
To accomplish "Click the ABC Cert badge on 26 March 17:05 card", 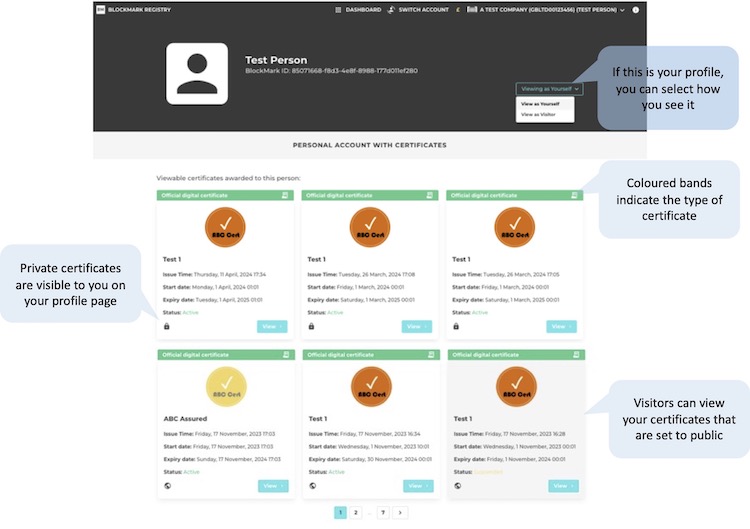I will click(x=515, y=226).
